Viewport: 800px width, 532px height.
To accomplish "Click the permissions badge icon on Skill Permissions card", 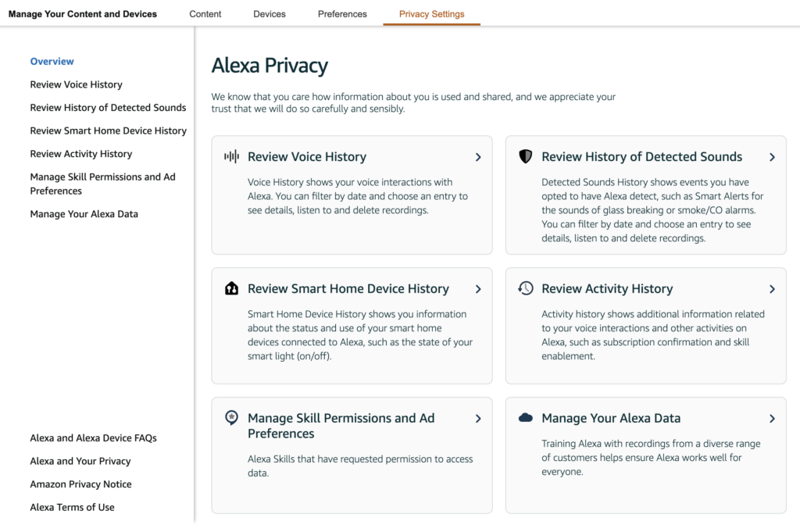I will pos(232,418).
